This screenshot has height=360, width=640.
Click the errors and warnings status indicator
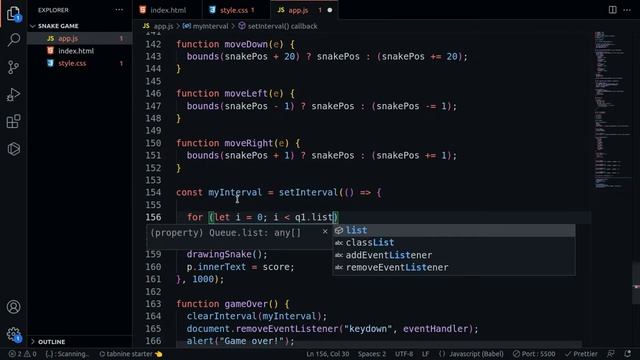[22, 354]
